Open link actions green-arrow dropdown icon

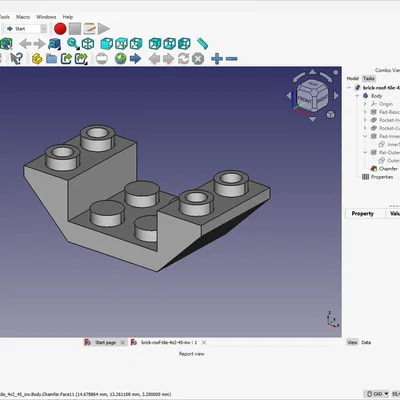click(81, 59)
